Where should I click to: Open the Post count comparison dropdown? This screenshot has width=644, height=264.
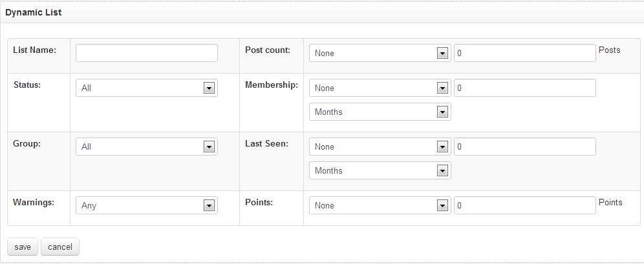click(380, 54)
